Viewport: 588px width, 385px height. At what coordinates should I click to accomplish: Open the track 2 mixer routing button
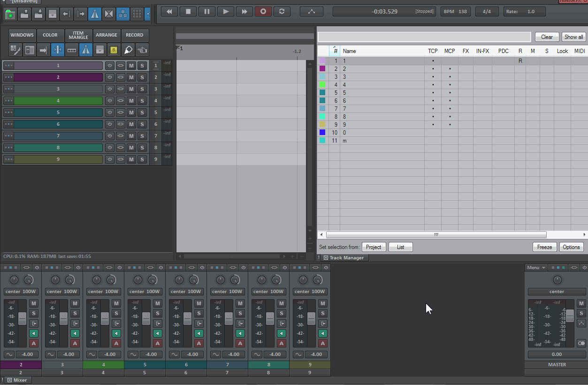(34, 324)
